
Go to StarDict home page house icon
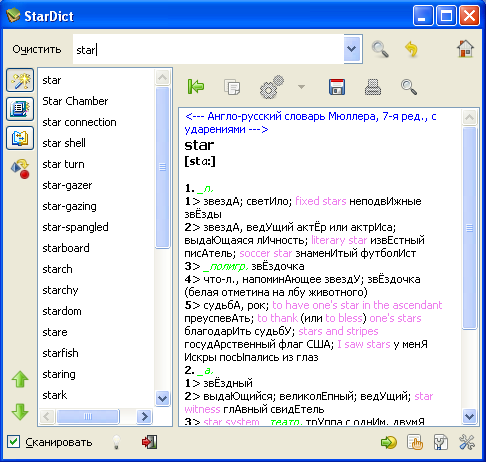pyautogui.click(x=465, y=49)
